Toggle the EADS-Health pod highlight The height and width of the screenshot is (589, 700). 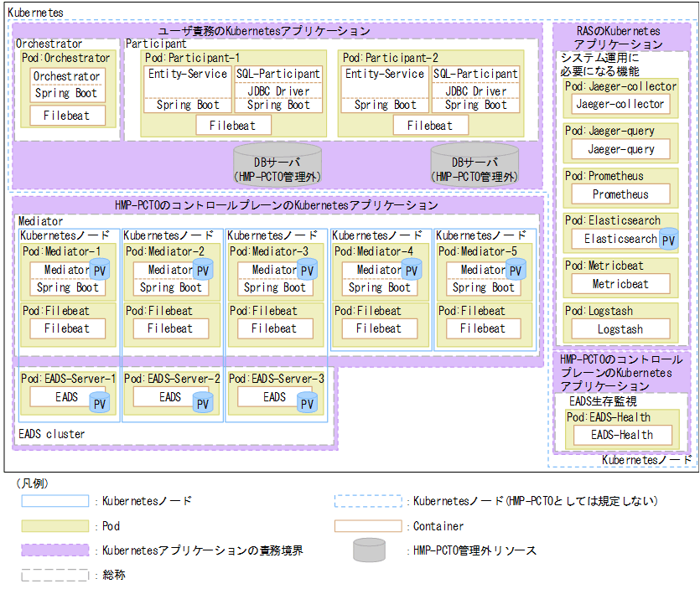(621, 435)
